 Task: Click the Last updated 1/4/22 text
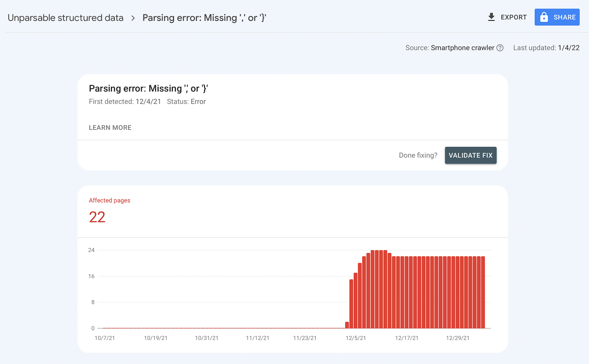pyautogui.click(x=546, y=48)
